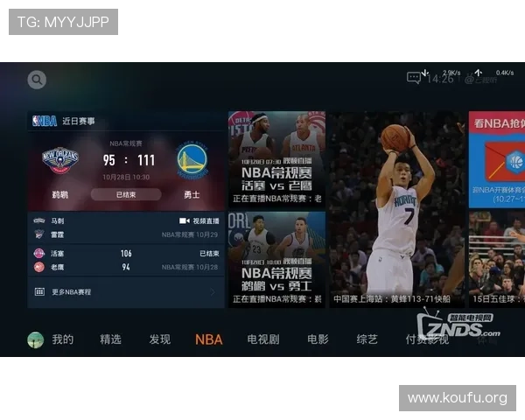Click the 已结束 status button
The image size is (525, 420).
point(126,194)
